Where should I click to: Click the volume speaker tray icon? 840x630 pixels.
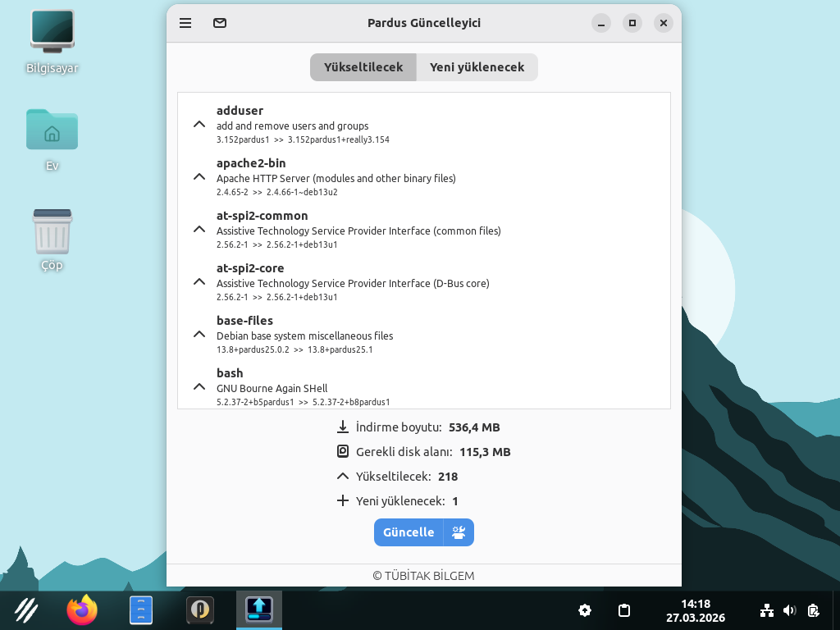(790, 610)
